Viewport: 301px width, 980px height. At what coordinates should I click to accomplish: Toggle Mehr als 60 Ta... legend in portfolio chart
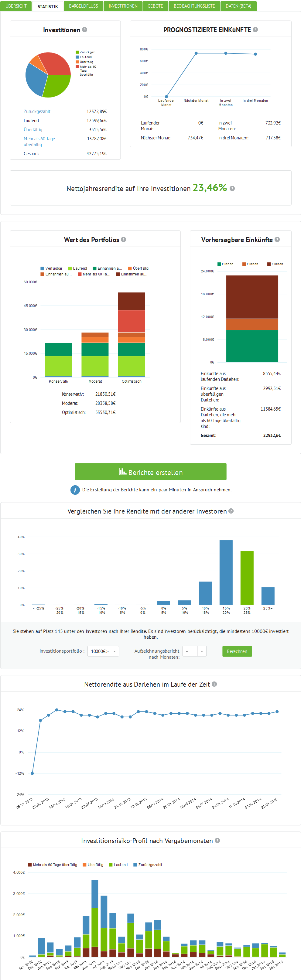94,274
